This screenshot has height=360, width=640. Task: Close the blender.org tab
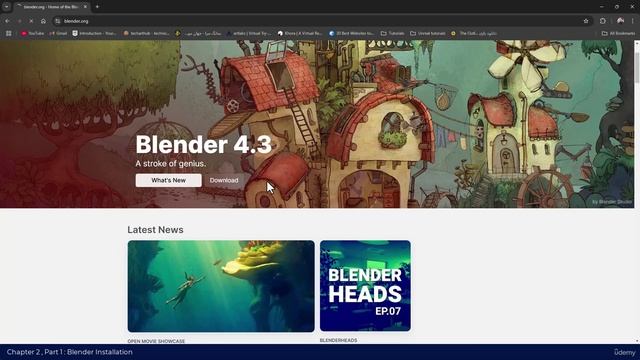(85, 7)
